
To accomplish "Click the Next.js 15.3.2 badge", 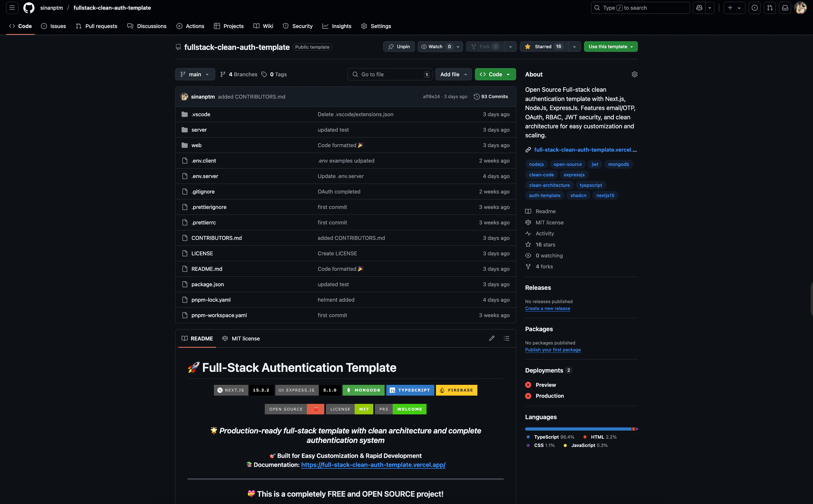I will tap(243, 390).
